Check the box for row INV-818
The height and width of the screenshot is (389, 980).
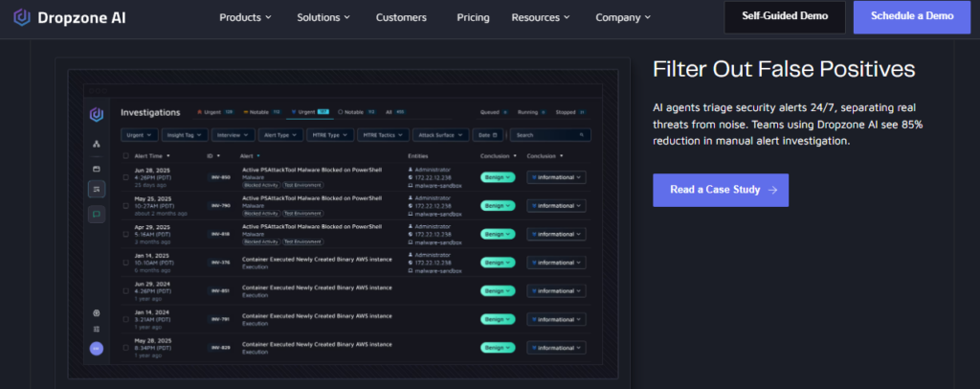click(125, 234)
